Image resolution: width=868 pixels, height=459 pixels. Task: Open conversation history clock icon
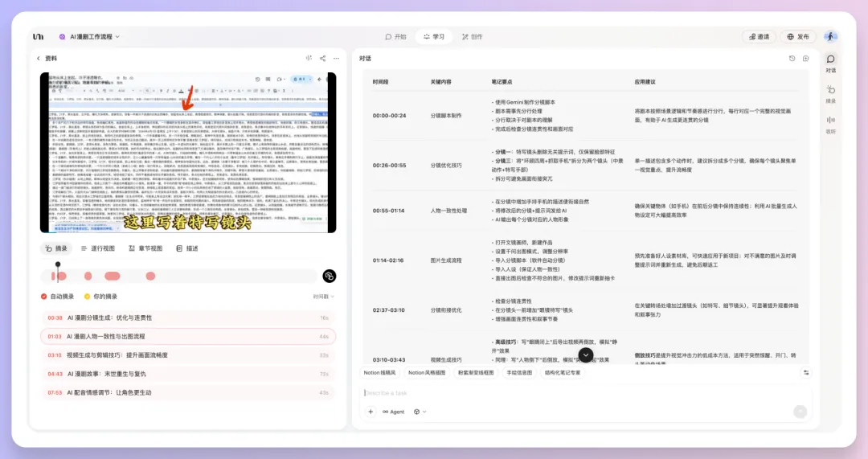coord(792,59)
